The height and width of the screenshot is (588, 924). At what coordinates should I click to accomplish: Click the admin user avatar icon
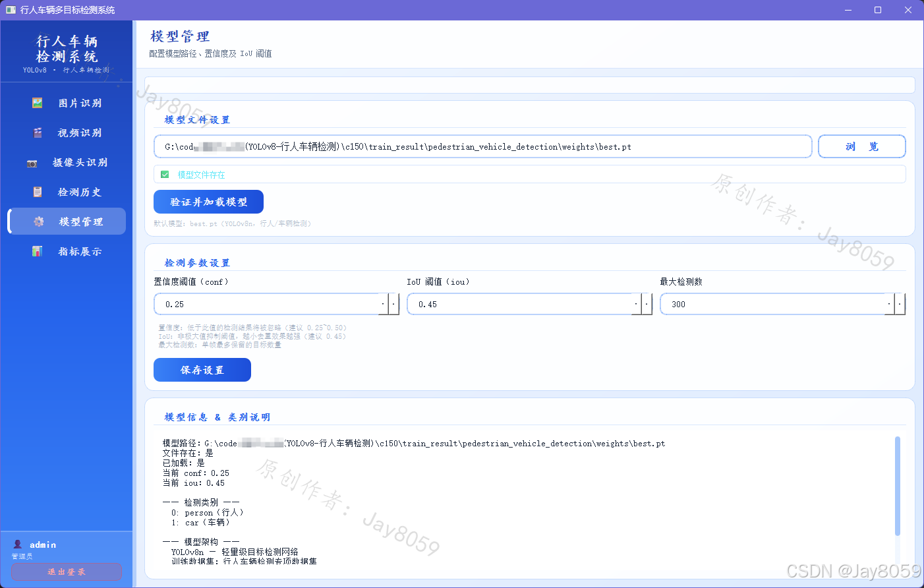coord(18,544)
